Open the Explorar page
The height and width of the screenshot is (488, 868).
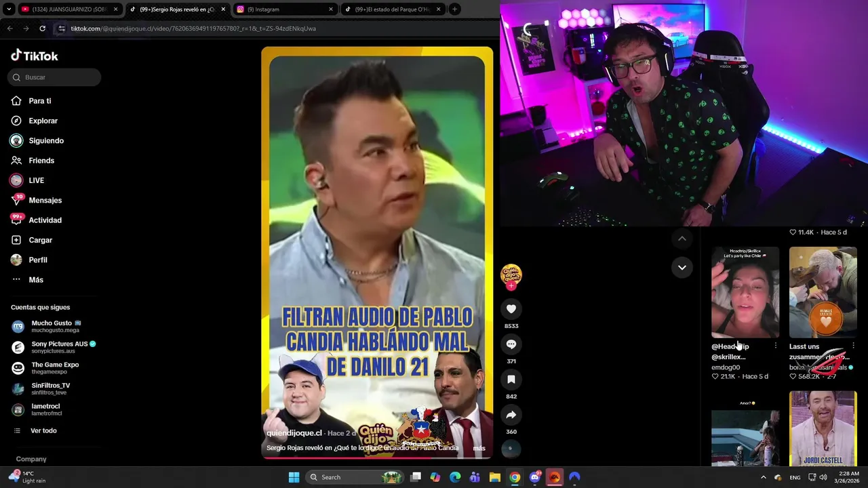(x=43, y=121)
